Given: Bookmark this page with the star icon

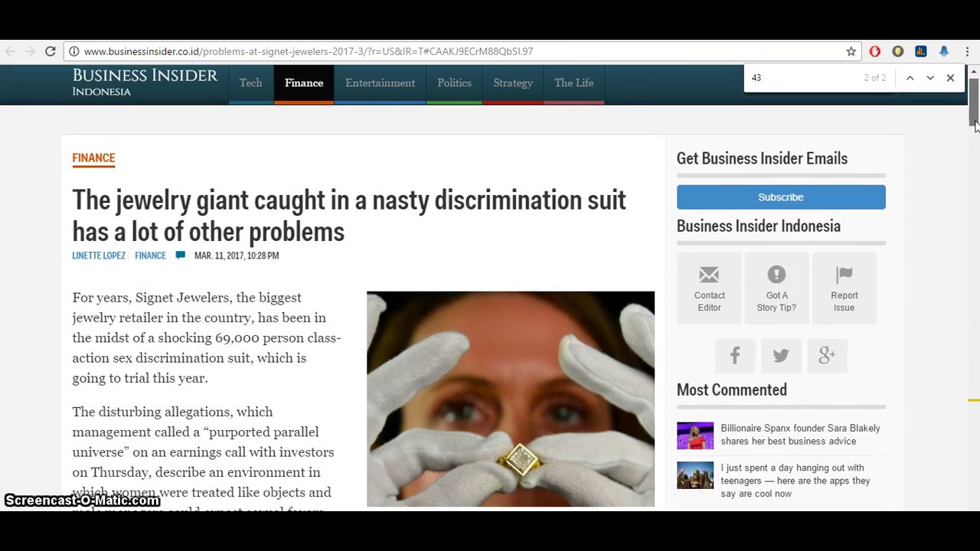Looking at the screenshot, I should [851, 51].
